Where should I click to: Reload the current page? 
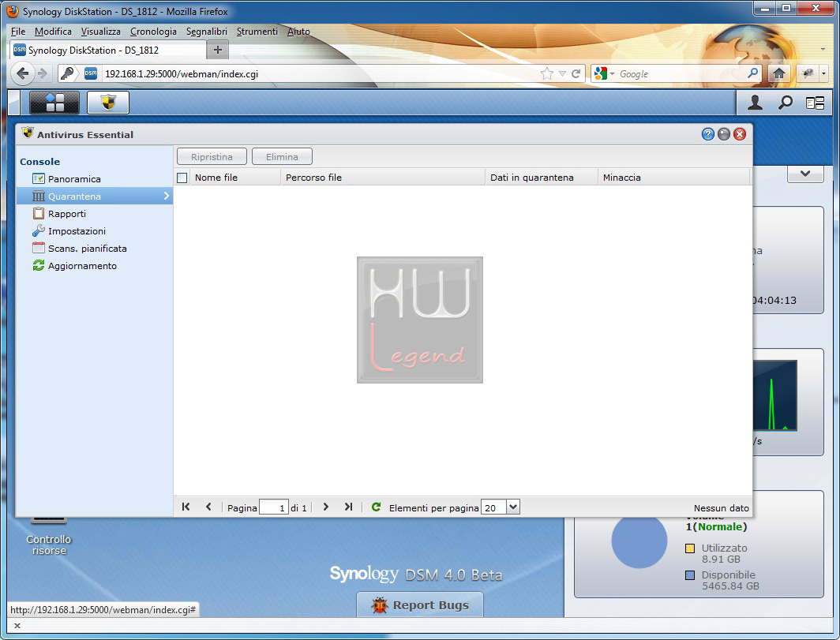click(x=576, y=73)
